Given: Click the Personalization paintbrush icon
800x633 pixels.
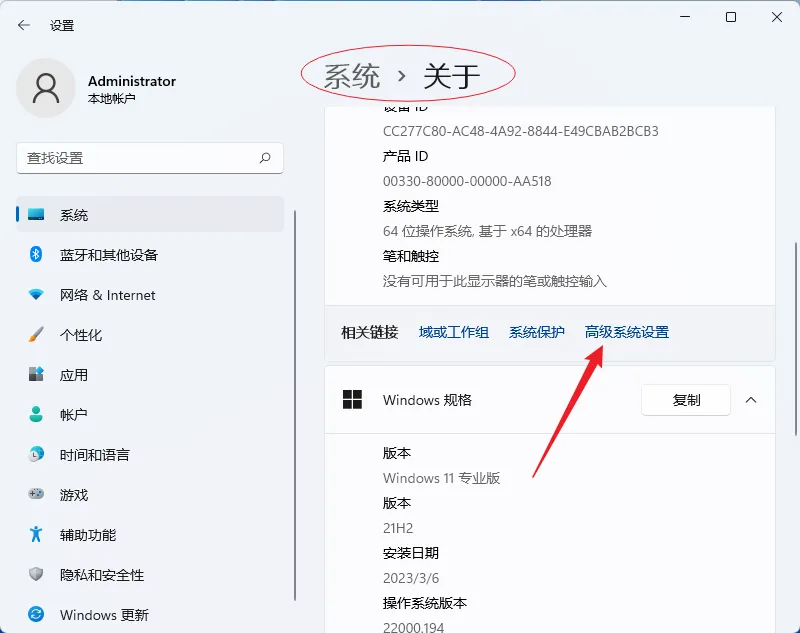Looking at the screenshot, I should [x=36, y=334].
